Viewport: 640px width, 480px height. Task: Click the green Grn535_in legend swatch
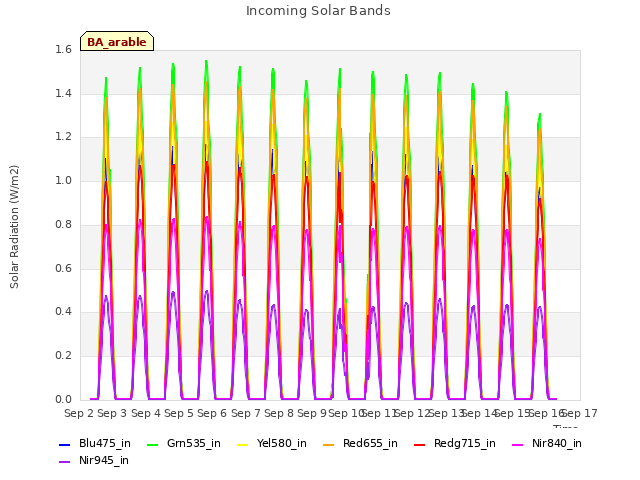coord(152,444)
